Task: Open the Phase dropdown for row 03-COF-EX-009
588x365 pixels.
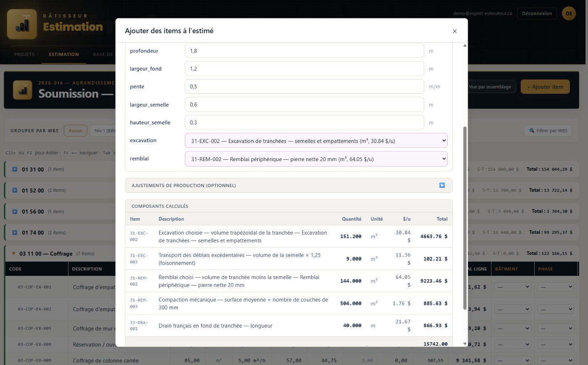Action: [556, 360]
